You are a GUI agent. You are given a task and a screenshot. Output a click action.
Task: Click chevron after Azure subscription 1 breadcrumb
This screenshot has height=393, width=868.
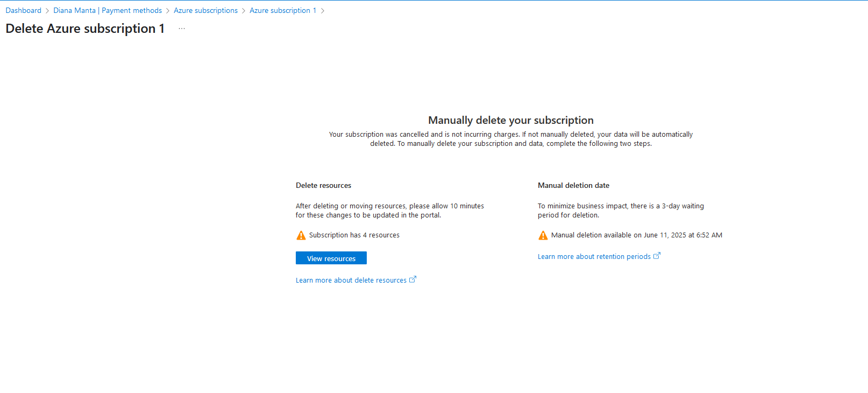[323, 11]
